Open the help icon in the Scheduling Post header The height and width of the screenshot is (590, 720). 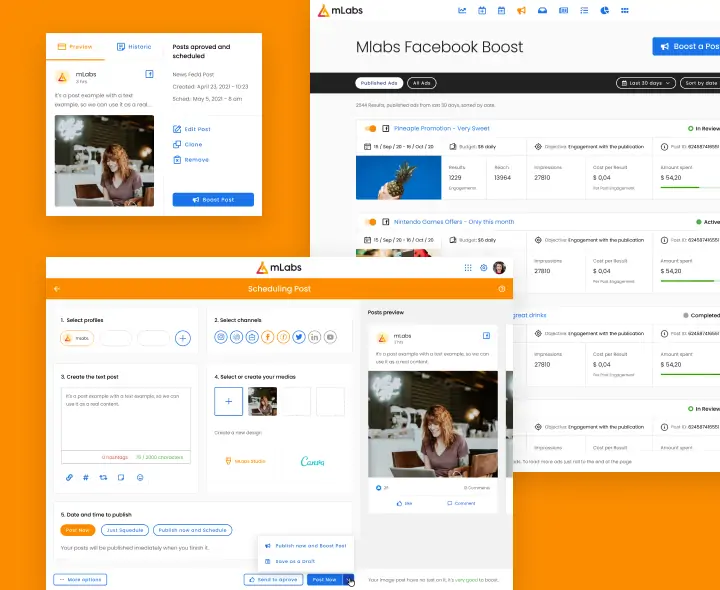click(502, 289)
